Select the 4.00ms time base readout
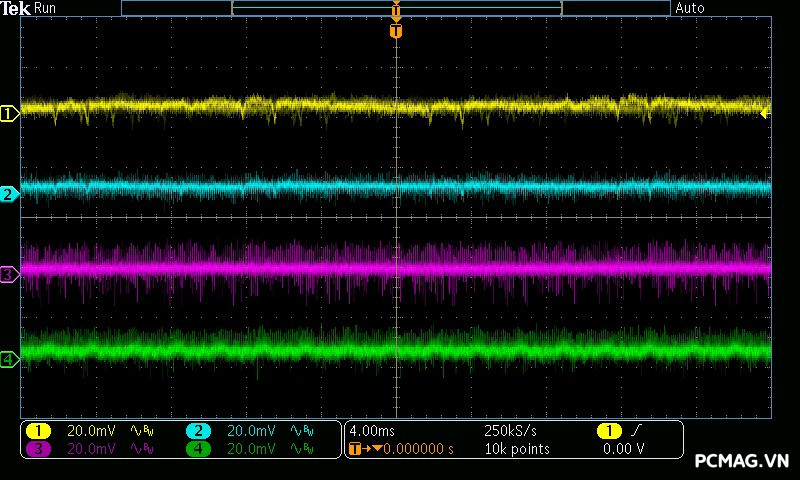The height and width of the screenshot is (480, 800). pyautogui.click(x=372, y=431)
